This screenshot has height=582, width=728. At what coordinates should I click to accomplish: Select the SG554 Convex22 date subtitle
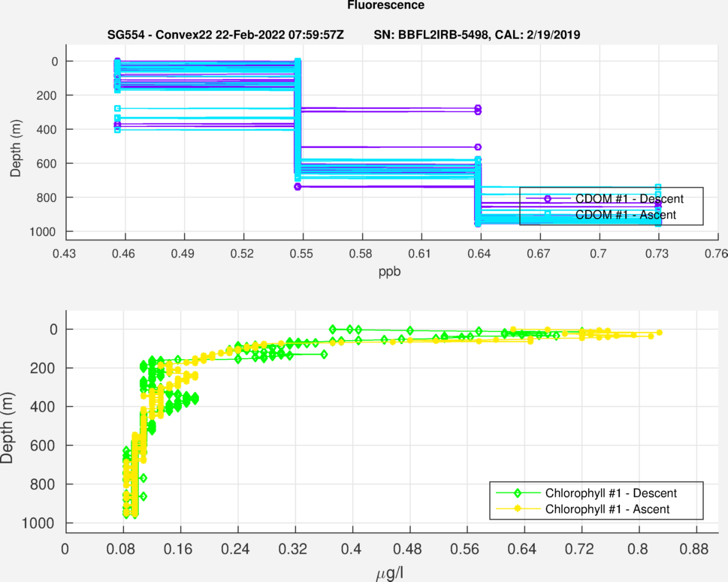pyautogui.click(x=225, y=35)
